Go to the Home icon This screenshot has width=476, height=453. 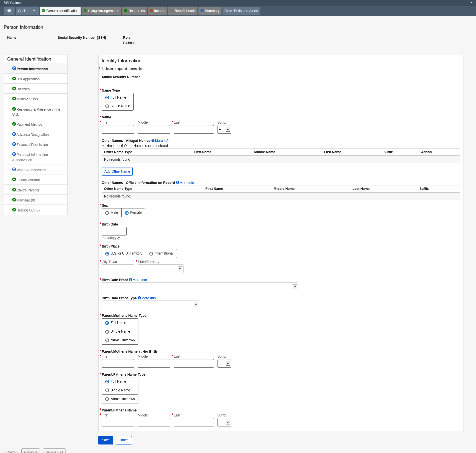click(9, 11)
